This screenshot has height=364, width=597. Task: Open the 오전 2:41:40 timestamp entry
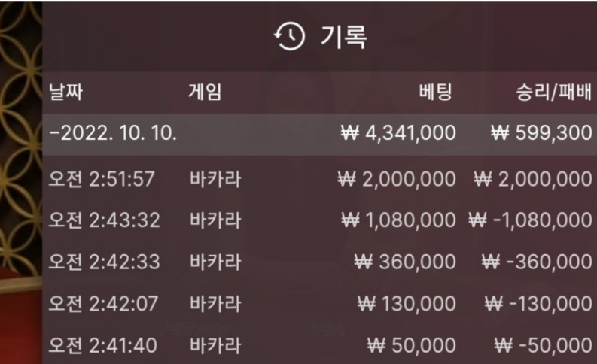coord(102,345)
